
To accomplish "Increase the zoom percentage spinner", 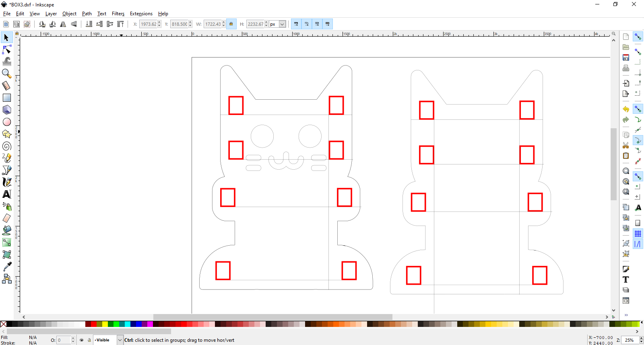I will click(x=641, y=339).
